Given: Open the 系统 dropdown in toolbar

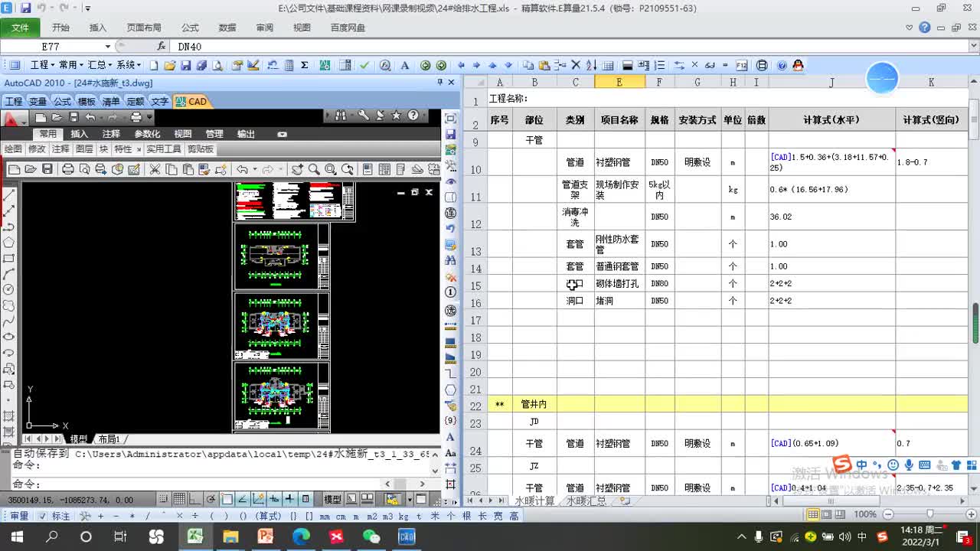Looking at the screenshot, I should pos(129,66).
